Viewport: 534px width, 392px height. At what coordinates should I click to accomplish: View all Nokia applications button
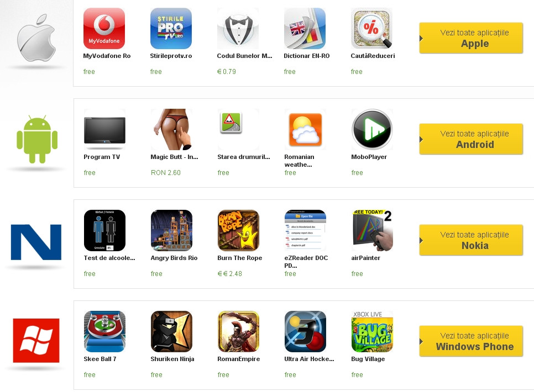[x=471, y=240]
